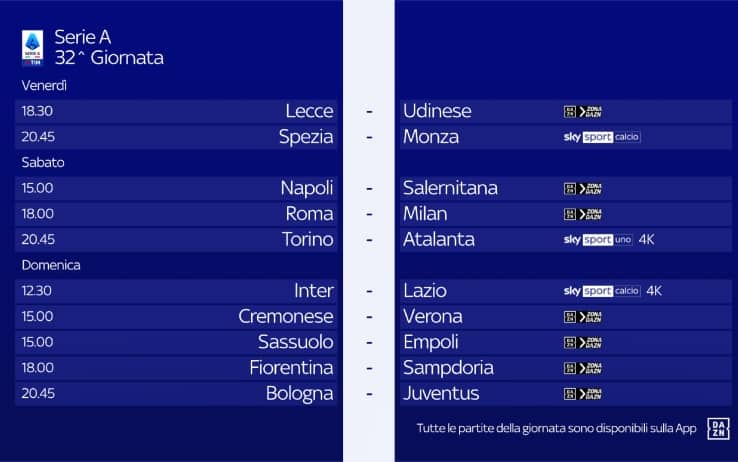Select the Venerdì day header
The width and height of the screenshot is (738, 462).
44,86
